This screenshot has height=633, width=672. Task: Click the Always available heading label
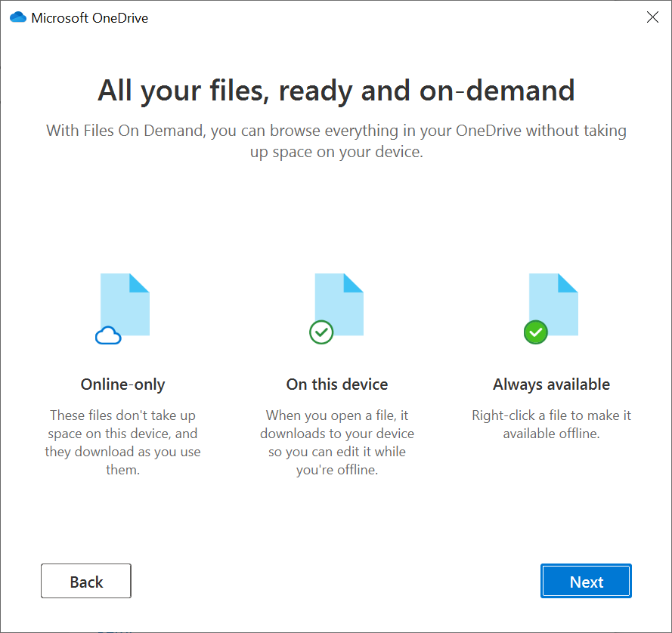click(551, 384)
